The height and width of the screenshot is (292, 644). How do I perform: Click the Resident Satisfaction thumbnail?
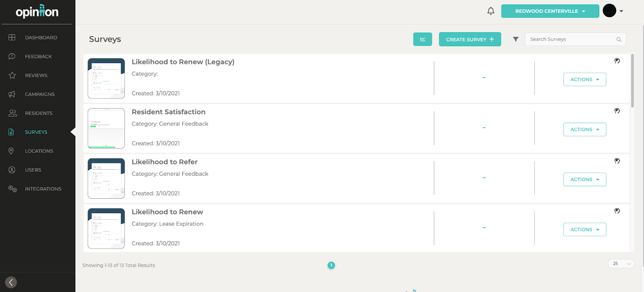106,128
